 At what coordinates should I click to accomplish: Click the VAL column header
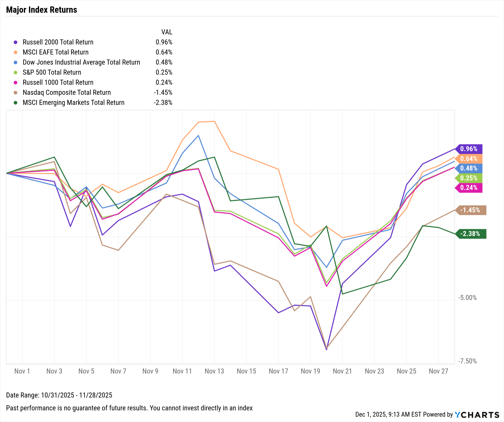[x=167, y=32]
